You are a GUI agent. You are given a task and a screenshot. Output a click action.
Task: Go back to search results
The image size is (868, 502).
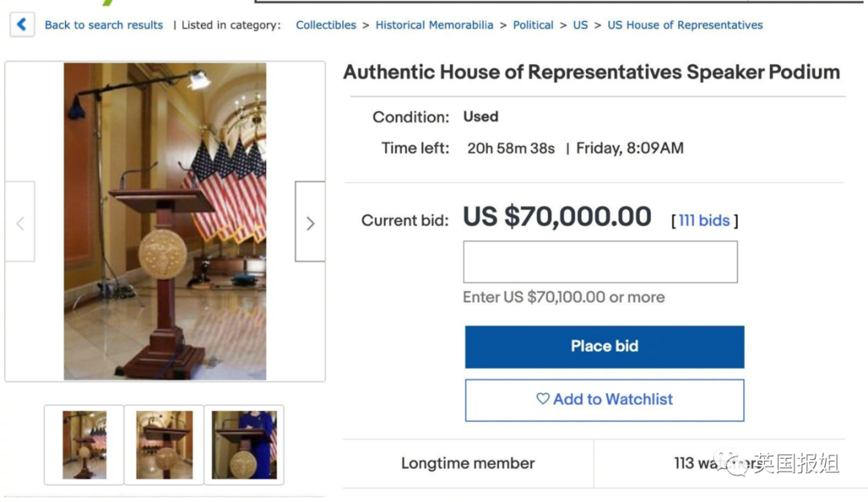[104, 25]
